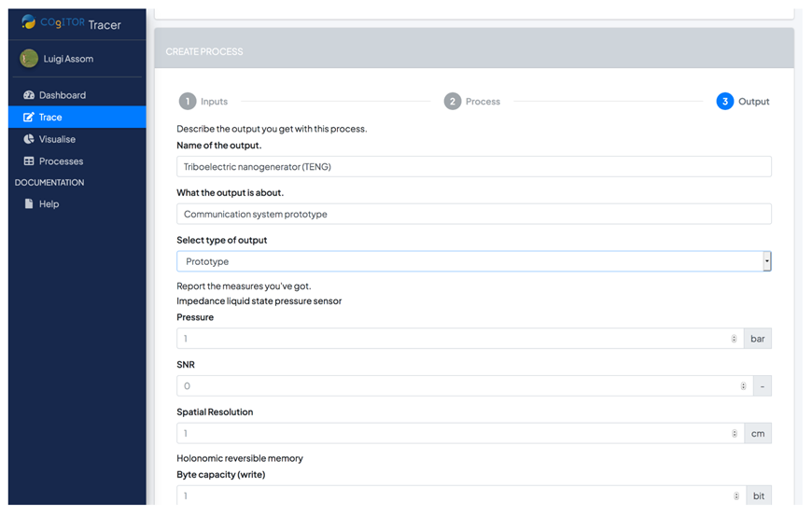Click the output type dropdown arrow
Image resolution: width=812 pixels, height=516 pixels.
coord(767,261)
